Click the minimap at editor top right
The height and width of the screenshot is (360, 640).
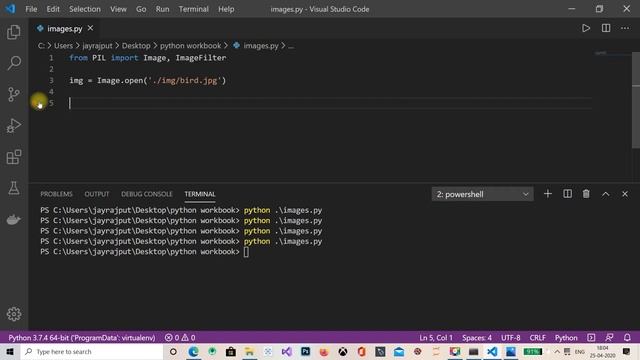coord(601,53)
